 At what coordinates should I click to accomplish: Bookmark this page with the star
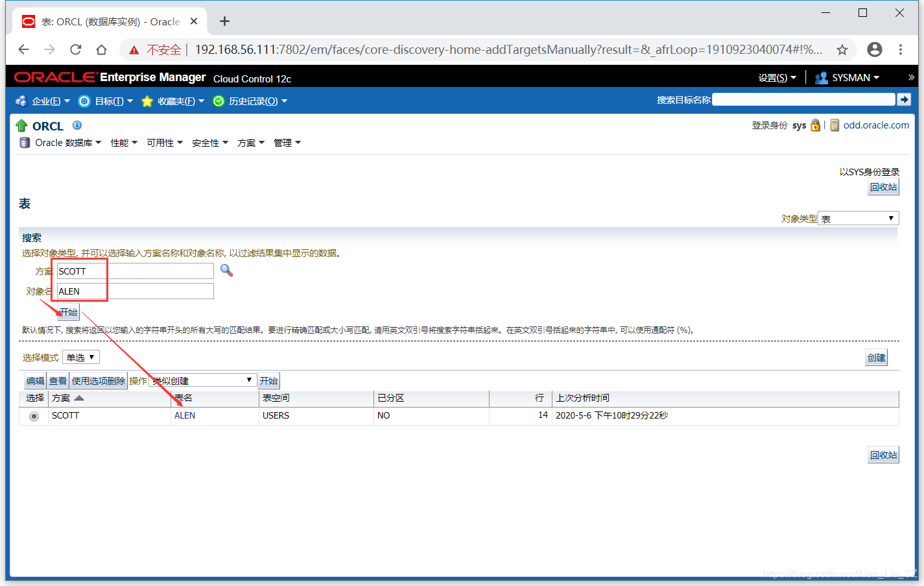coord(842,49)
